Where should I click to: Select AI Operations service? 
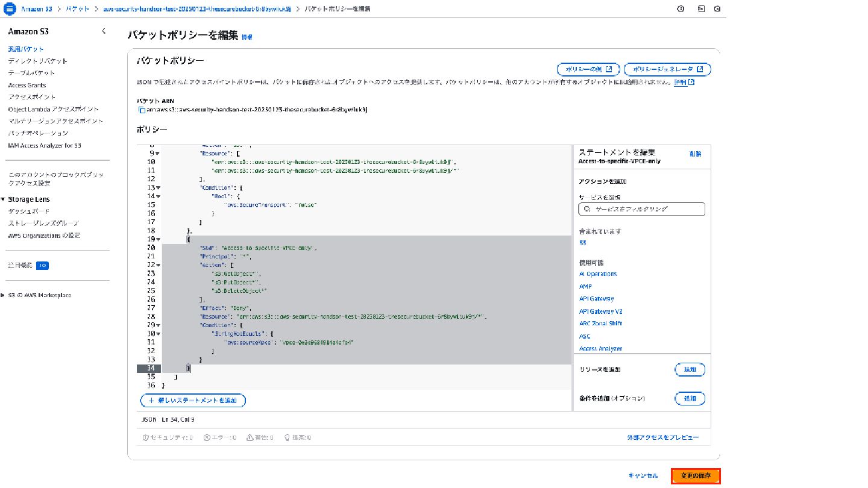[598, 274]
